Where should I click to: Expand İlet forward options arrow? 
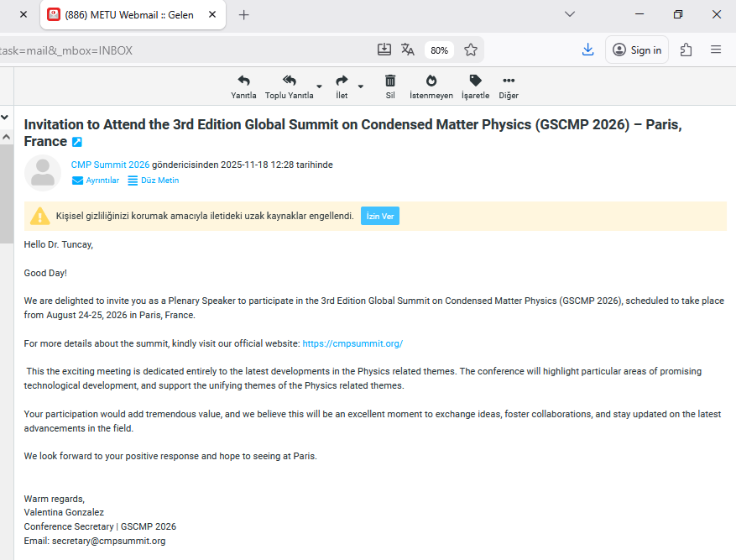pos(361,86)
